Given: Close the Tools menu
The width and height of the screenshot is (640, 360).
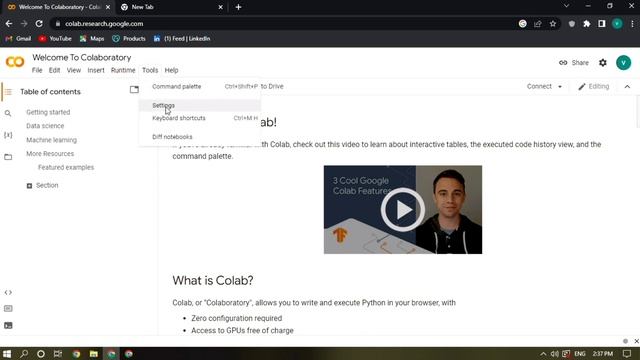Looking at the screenshot, I should click(150, 70).
